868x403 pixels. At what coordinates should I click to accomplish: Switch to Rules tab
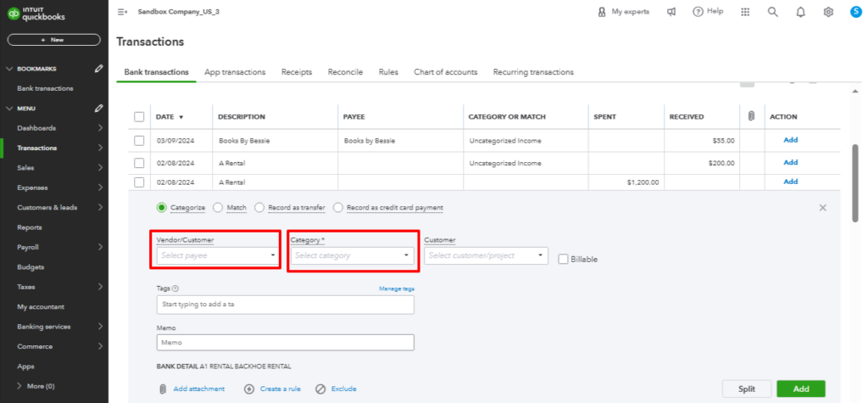[388, 72]
